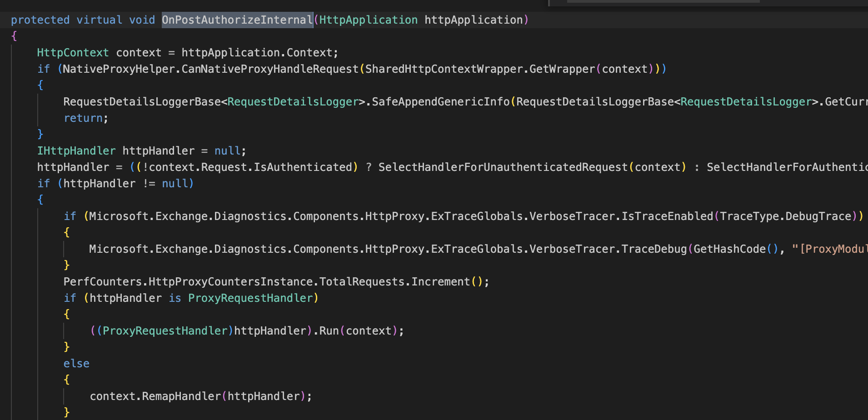Viewport: 868px width, 420px height.
Task: Click the IHttpHandler type declaration
Action: pos(76,151)
